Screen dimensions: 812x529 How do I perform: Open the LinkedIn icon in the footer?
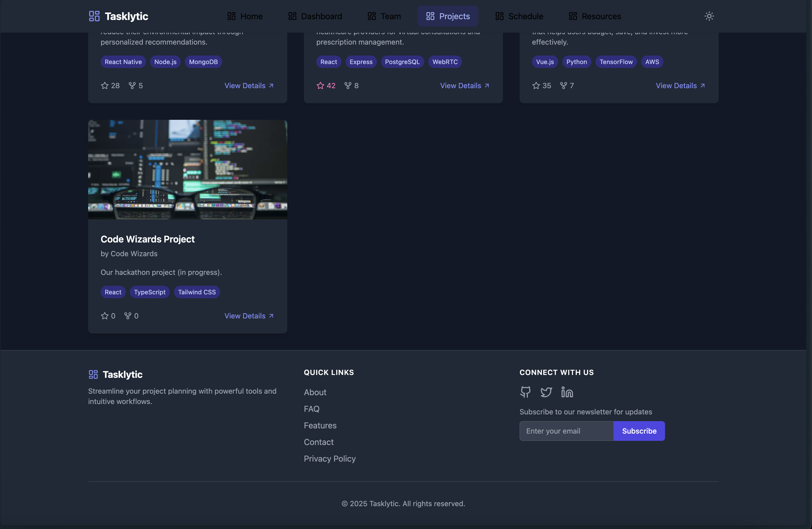tap(567, 392)
